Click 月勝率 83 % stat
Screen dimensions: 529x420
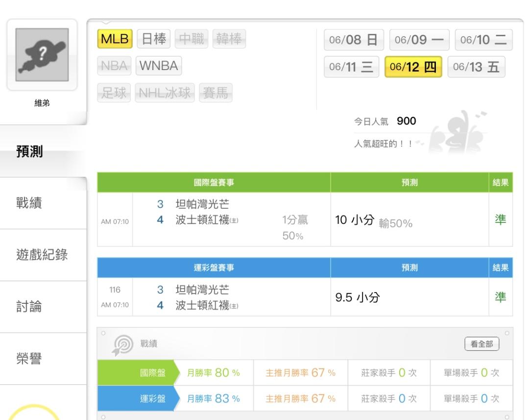pos(214,398)
